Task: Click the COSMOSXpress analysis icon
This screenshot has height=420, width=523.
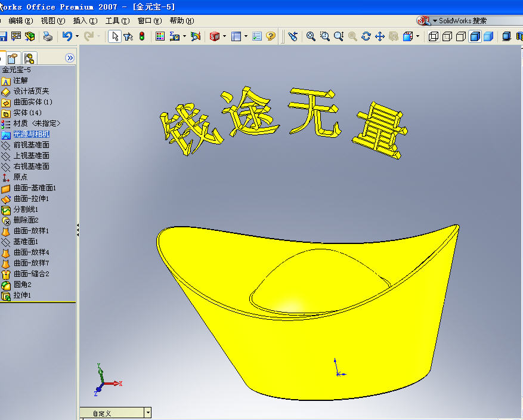Action: (x=196, y=36)
